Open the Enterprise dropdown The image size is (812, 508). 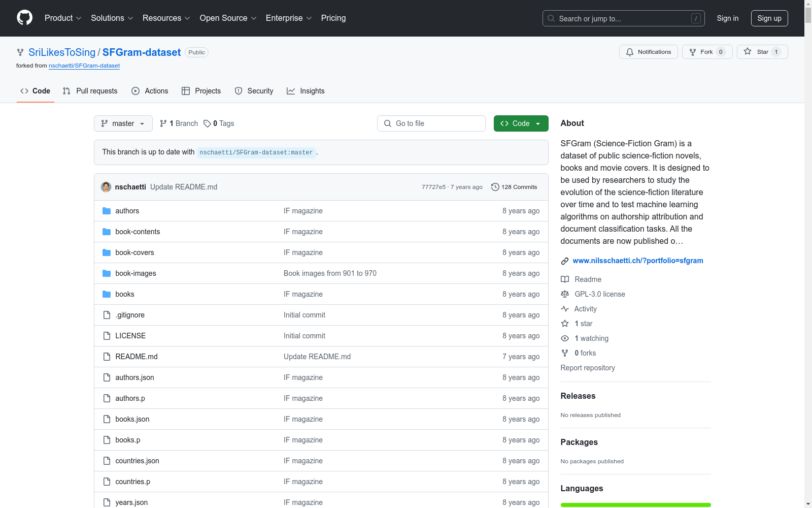[289, 18]
